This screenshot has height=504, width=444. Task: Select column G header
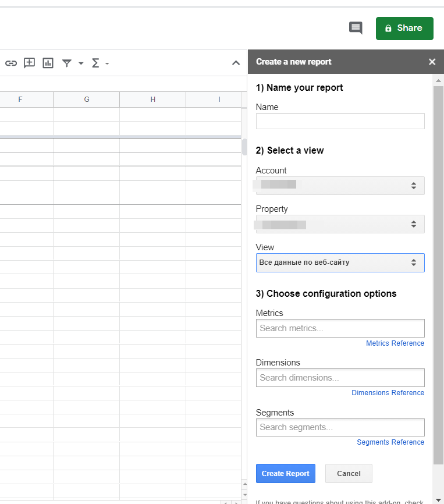87,100
